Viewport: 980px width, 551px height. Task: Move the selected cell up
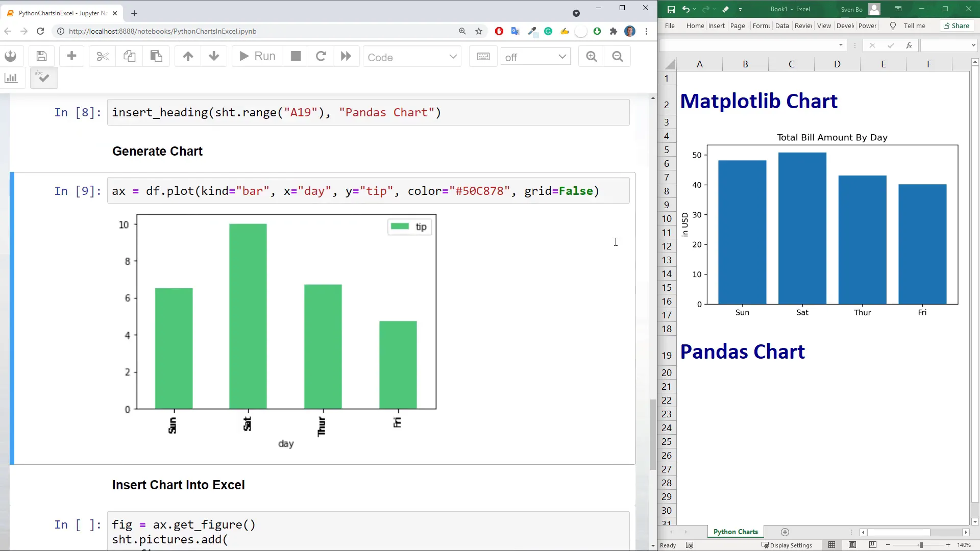(x=188, y=57)
